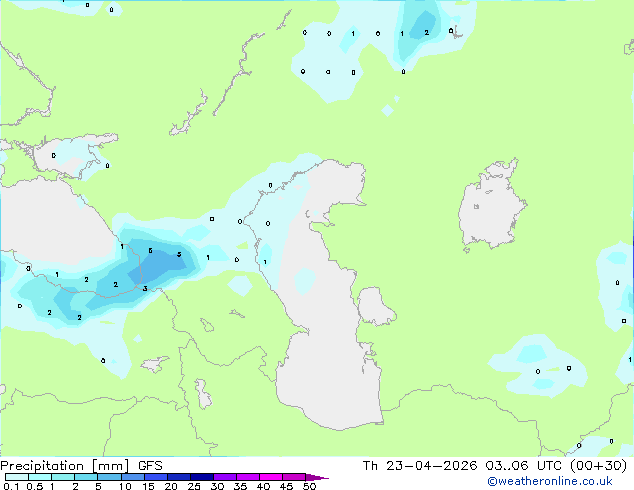634x490 pixels.
Task: Pick legend swatch between 0.1 and 0.5
Action: point(17,477)
